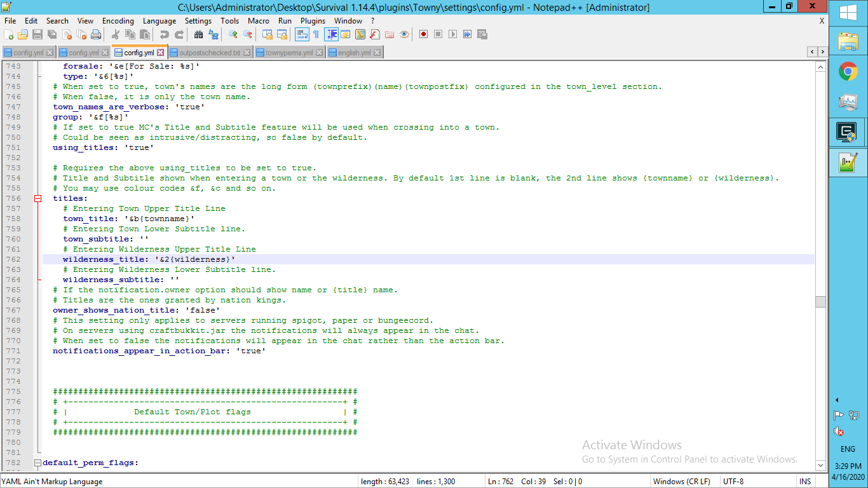Close the english.yml tab
Image resolution: width=868 pixels, height=488 pixels.
pos(378,53)
